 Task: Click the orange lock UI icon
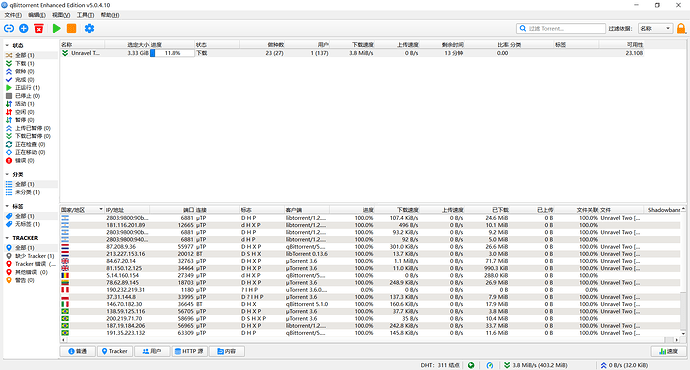click(x=681, y=29)
